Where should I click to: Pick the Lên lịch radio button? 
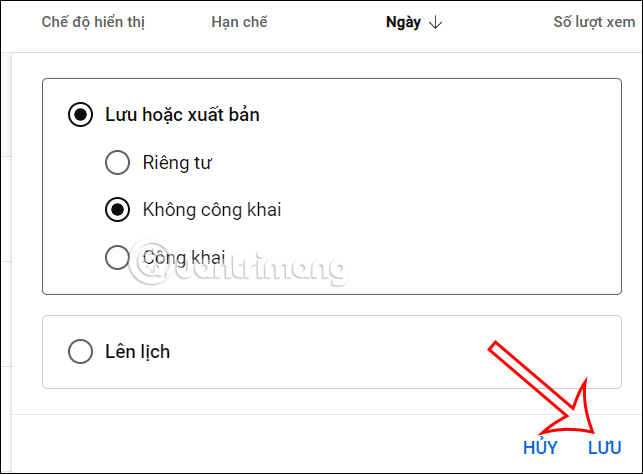click(x=80, y=351)
